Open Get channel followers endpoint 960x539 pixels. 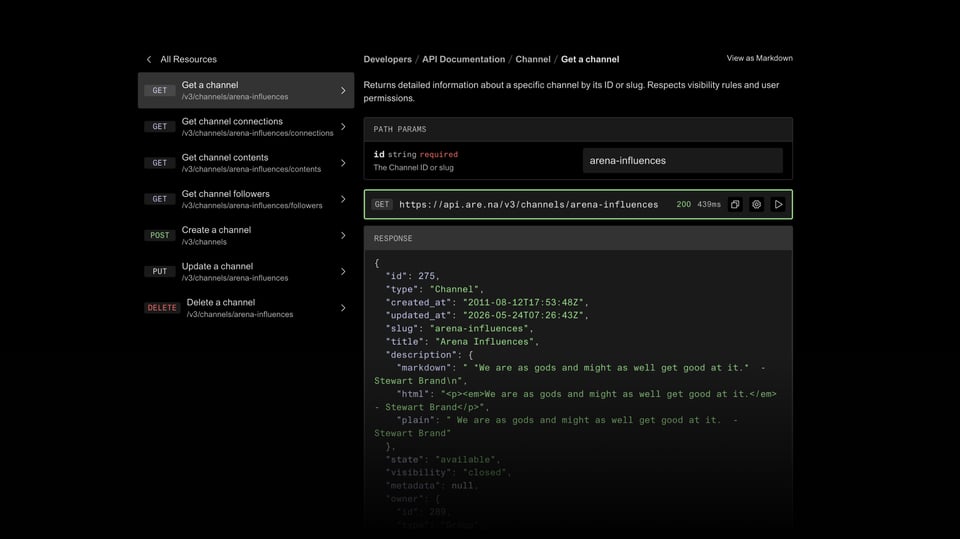246,199
